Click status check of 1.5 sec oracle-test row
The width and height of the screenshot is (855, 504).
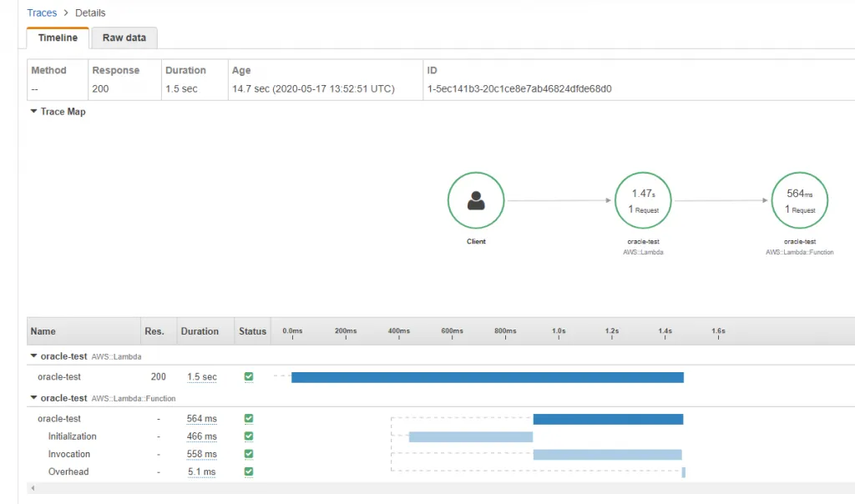click(x=249, y=377)
